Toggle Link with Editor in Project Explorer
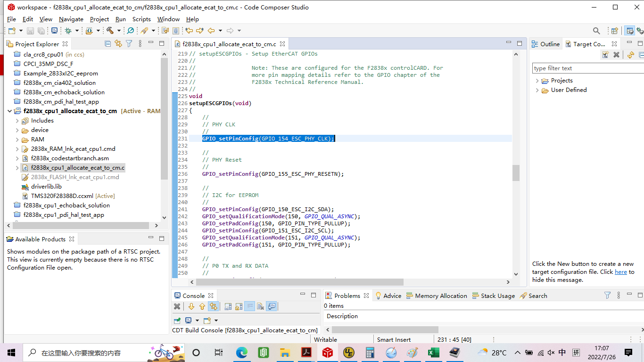 coord(118,43)
